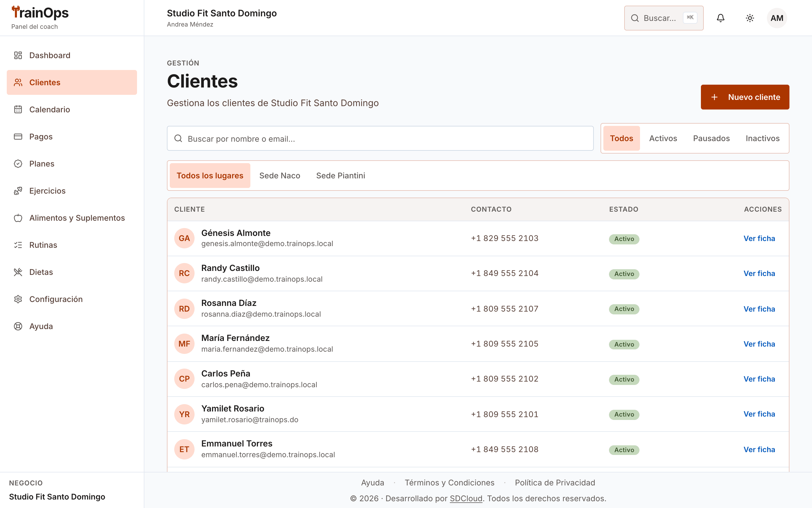This screenshot has width=812, height=508.
Task: Filter clients by Activos
Action: click(x=663, y=138)
